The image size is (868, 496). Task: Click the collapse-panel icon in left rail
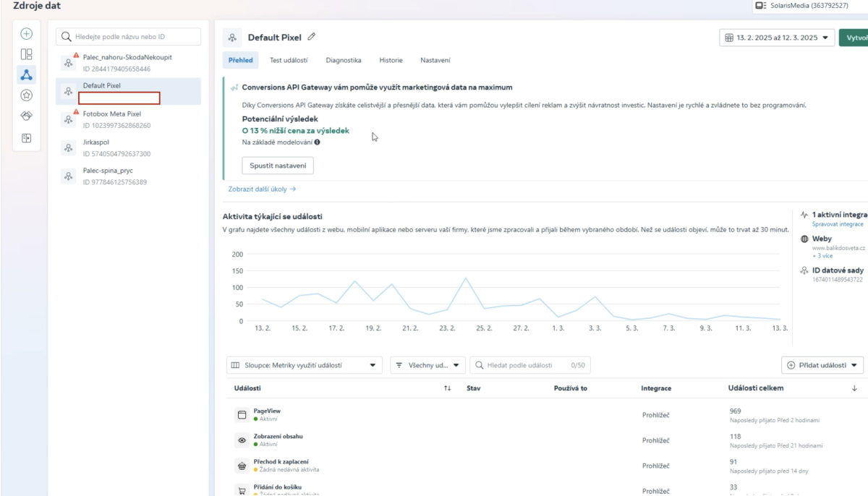26,138
